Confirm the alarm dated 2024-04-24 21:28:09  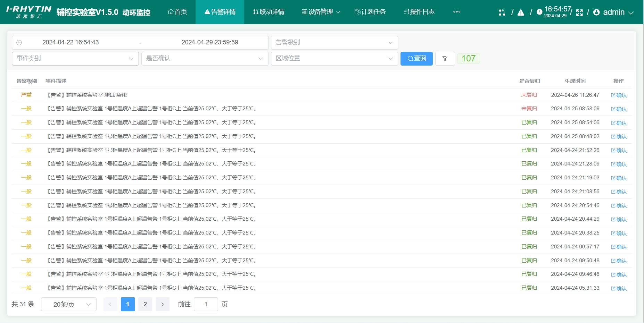click(x=619, y=164)
